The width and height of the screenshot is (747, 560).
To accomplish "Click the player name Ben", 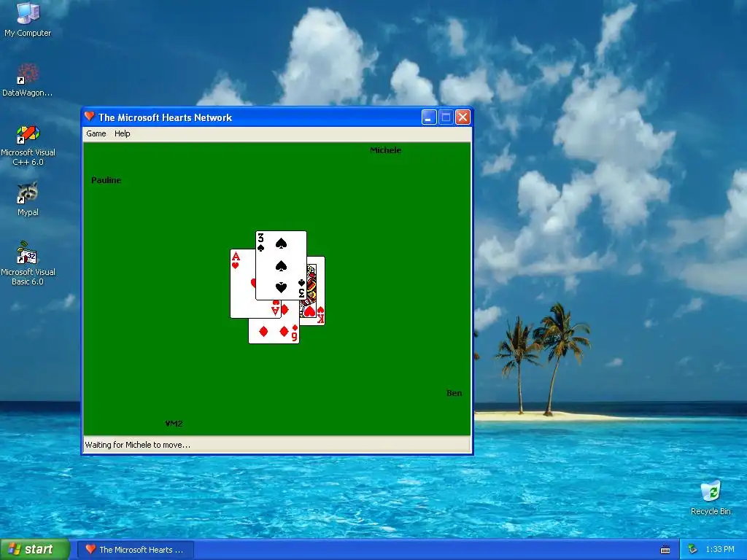I will [x=454, y=393].
